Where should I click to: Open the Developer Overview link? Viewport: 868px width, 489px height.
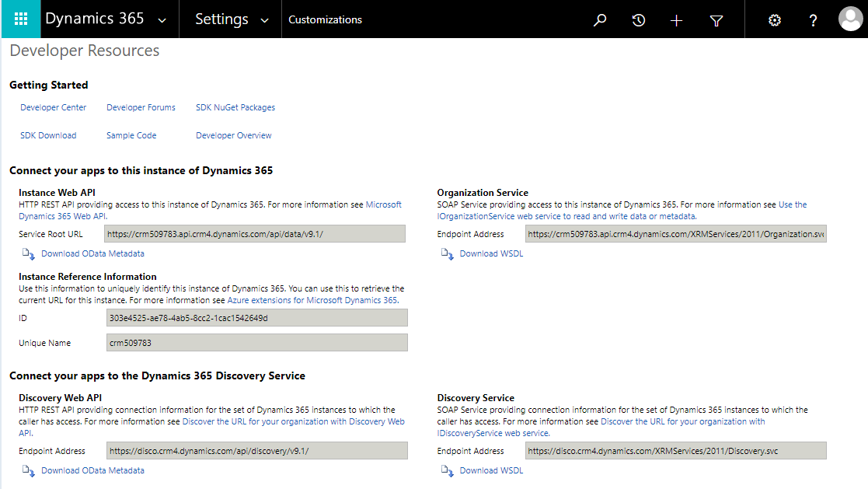coord(234,135)
